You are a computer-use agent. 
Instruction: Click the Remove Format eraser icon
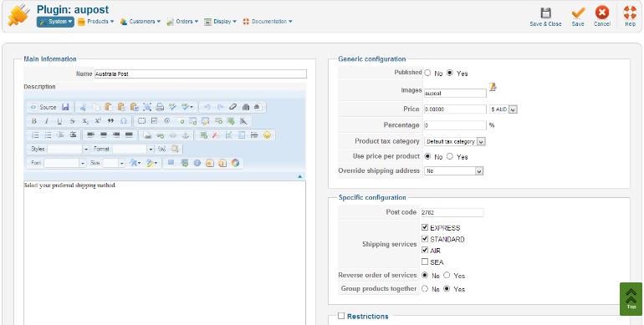(x=233, y=107)
